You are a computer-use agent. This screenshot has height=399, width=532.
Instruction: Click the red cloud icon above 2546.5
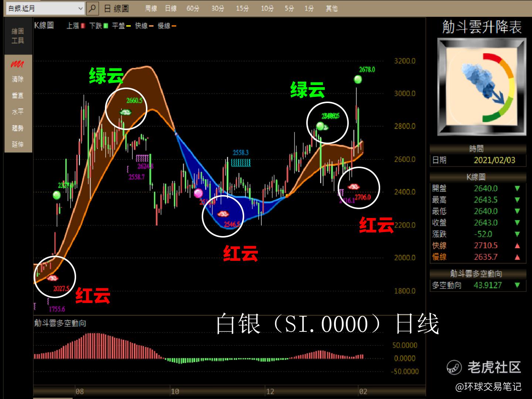click(x=223, y=214)
